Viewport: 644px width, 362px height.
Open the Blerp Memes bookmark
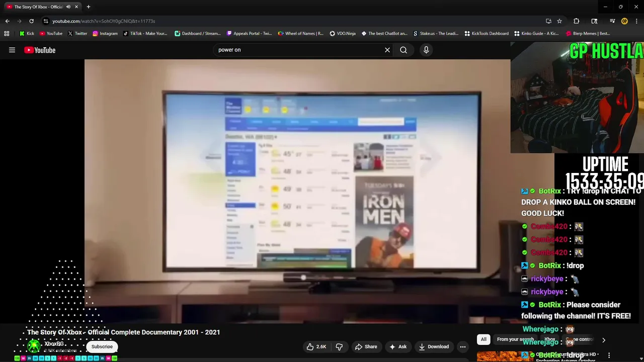[588, 34]
